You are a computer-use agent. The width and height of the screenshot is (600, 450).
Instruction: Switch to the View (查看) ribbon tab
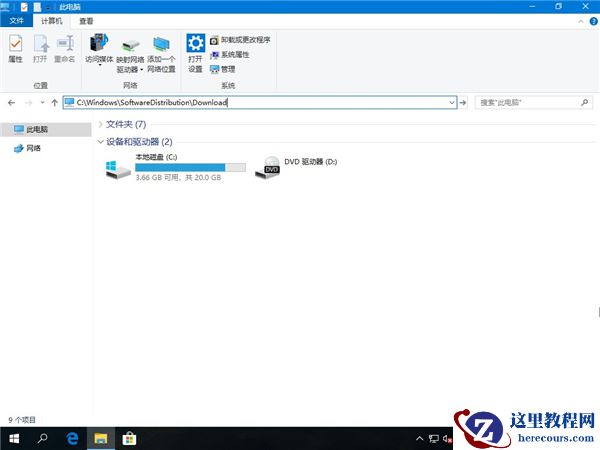click(x=86, y=21)
